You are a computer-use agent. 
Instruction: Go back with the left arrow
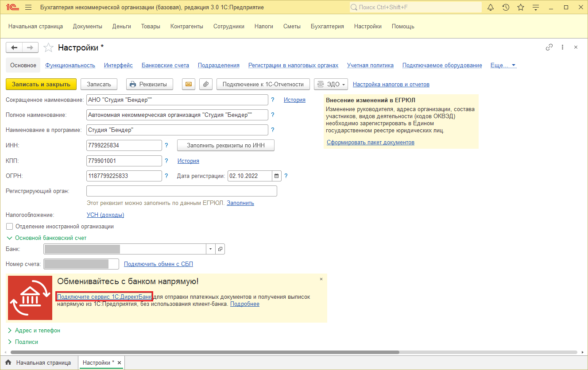point(14,47)
